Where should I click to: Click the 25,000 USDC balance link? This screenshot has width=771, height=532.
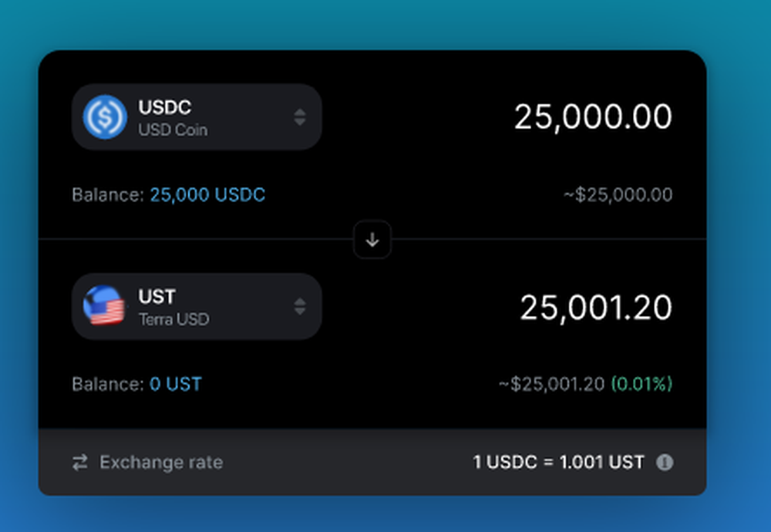207,195
